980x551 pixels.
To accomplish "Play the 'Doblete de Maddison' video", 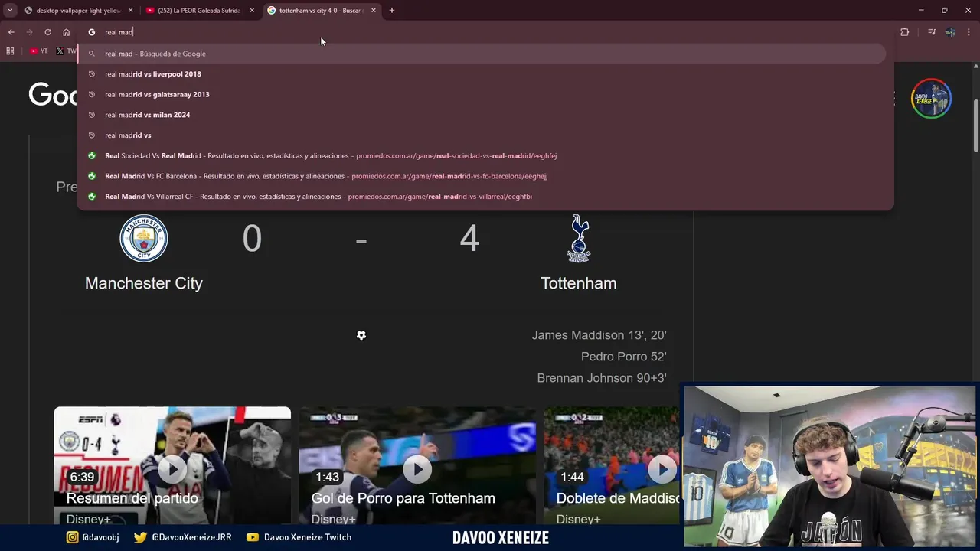I will (x=662, y=468).
